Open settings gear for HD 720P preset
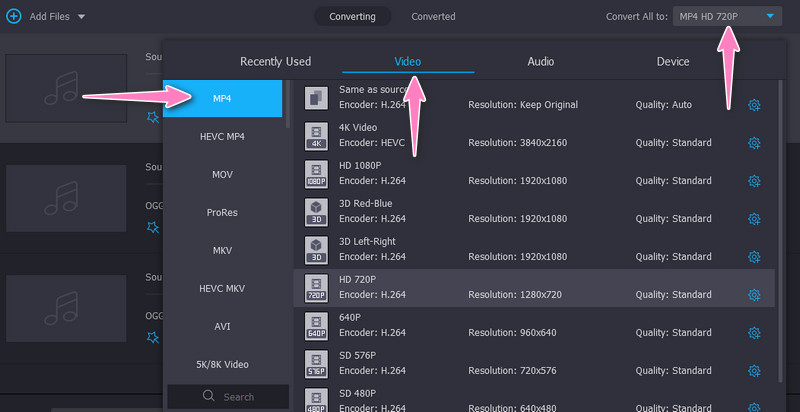The image size is (800, 412). [754, 295]
